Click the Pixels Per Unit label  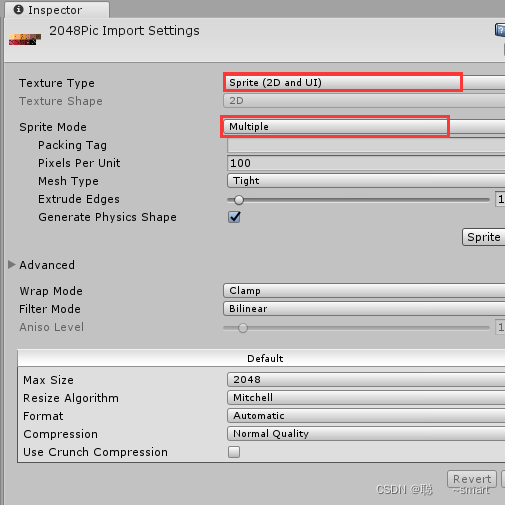[79, 163]
